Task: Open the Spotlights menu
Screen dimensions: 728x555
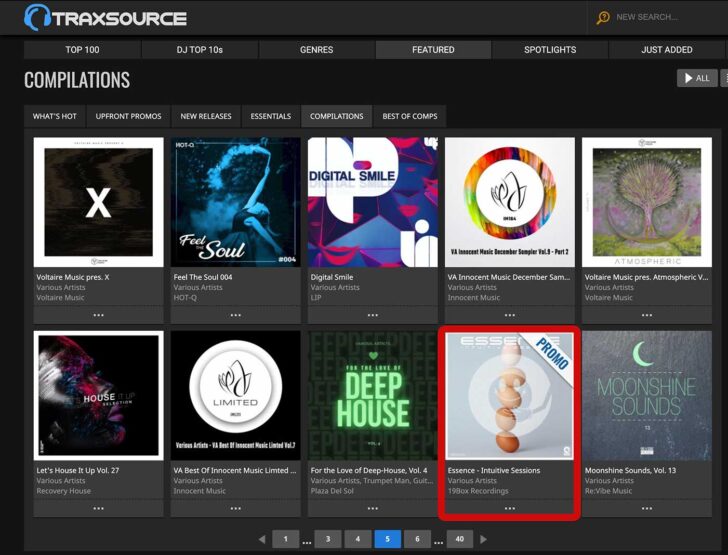Action: tap(550, 50)
